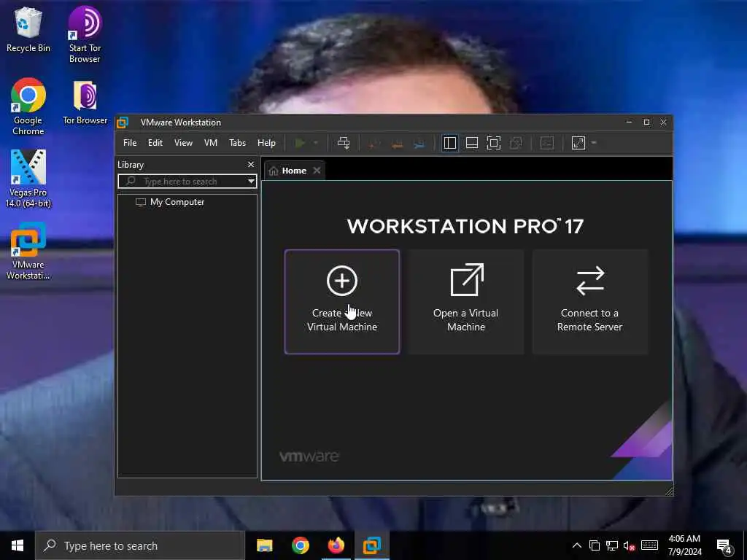This screenshot has height=560, width=747.
Task: Click the network tray icon
Action: (x=612, y=545)
